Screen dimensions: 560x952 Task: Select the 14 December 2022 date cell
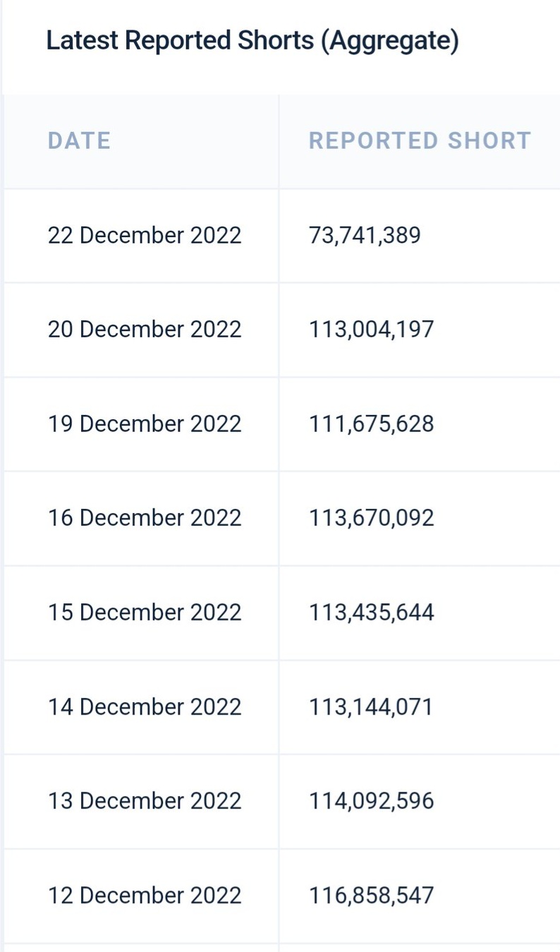coord(145,707)
